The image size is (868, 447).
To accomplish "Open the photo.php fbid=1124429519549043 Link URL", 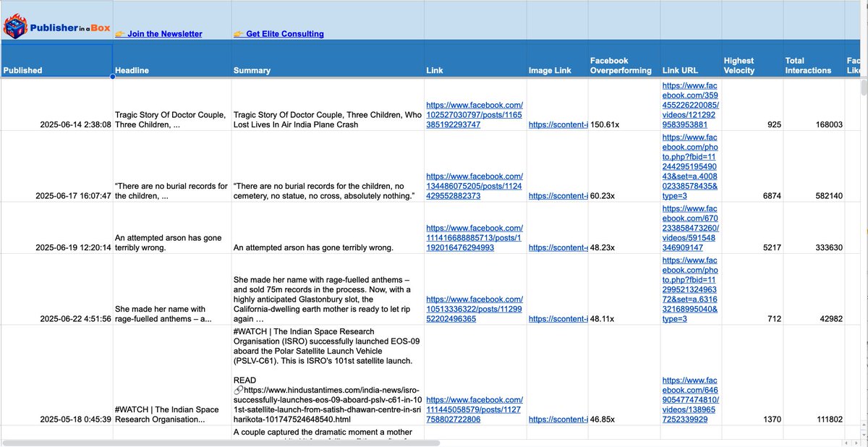I will click(x=690, y=166).
